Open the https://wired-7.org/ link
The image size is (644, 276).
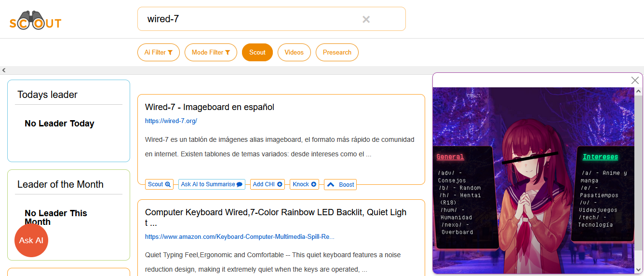pos(171,121)
